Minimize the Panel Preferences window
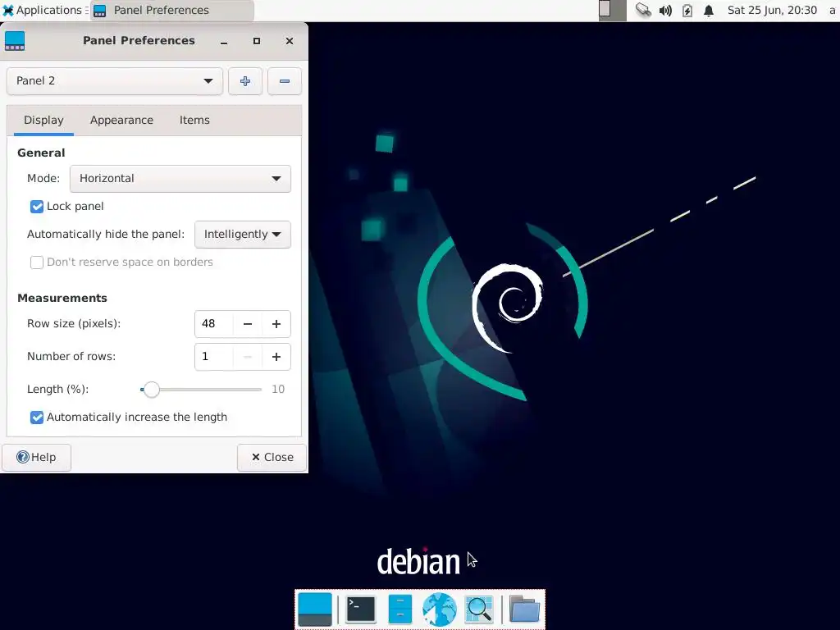This screenshot has height=630, width=840. point(224,41)
